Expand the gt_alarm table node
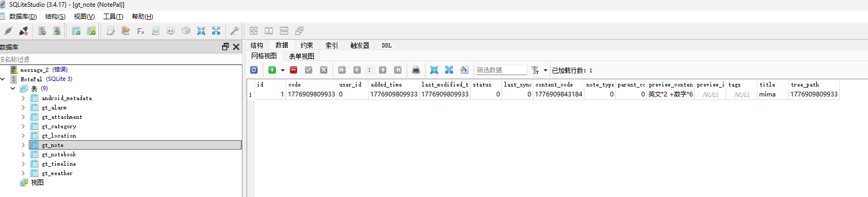Viewport: 868px width, 197px height. coord(23,107)
